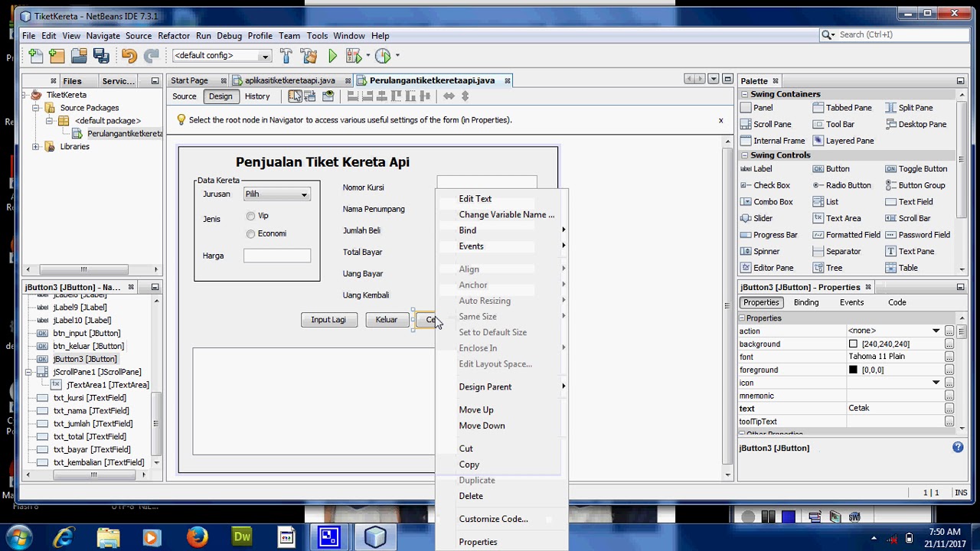
Task: Choose Customize Code from context menu
Action: click(x=501, y=519)
